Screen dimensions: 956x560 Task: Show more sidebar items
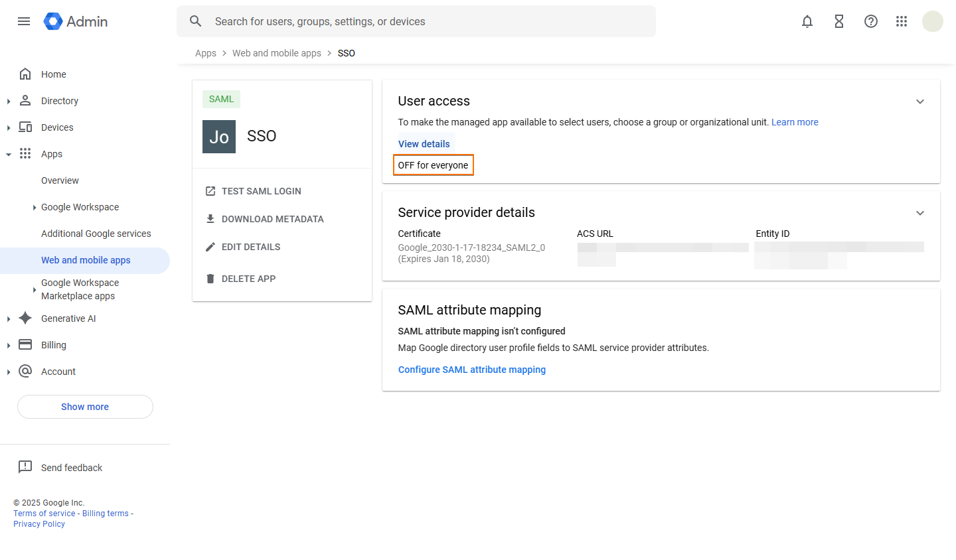pos(84,406)
